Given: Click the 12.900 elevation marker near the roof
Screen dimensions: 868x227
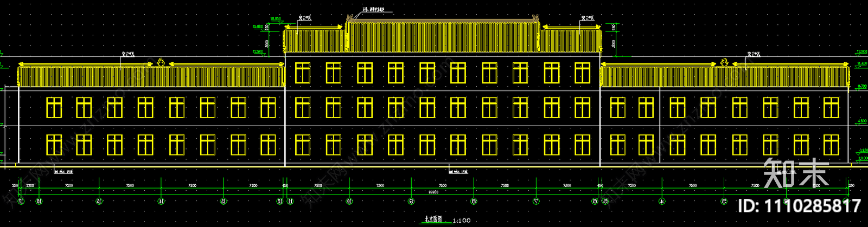Looking at the screenshot, I should pyautogui.click(x=258, y=52).
